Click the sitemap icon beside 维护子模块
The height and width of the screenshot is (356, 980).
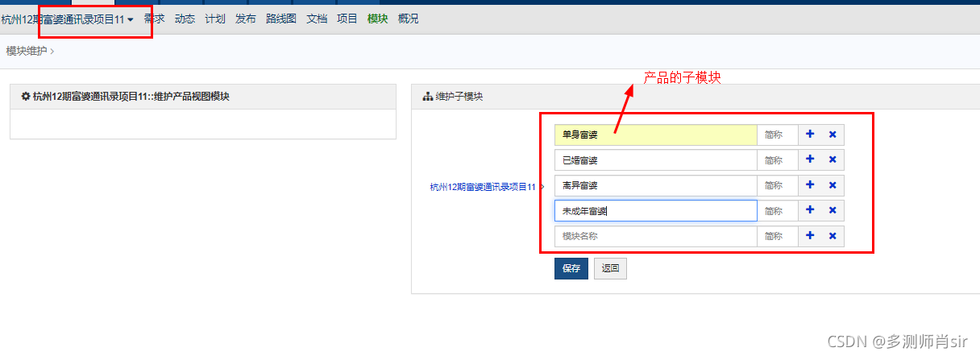(427, 97)
